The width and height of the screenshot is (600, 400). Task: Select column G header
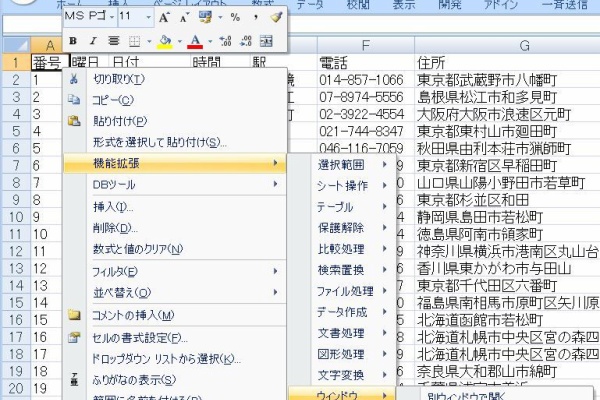[x=507, y=46]
